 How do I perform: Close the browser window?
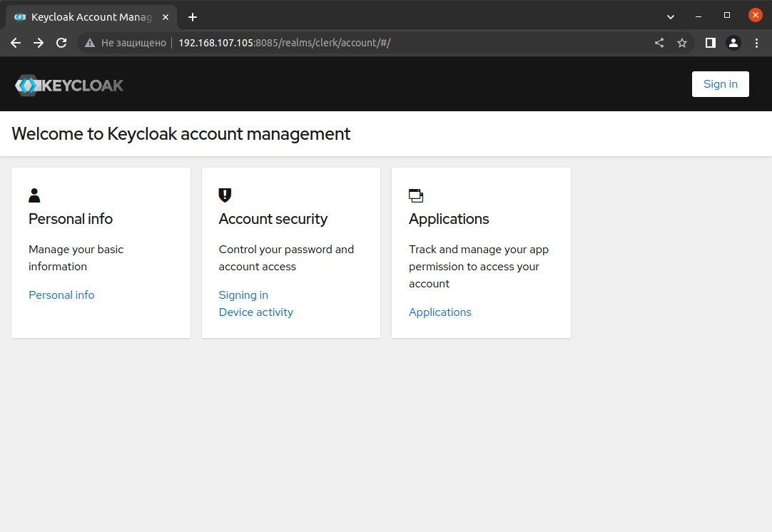pos(756,15)
